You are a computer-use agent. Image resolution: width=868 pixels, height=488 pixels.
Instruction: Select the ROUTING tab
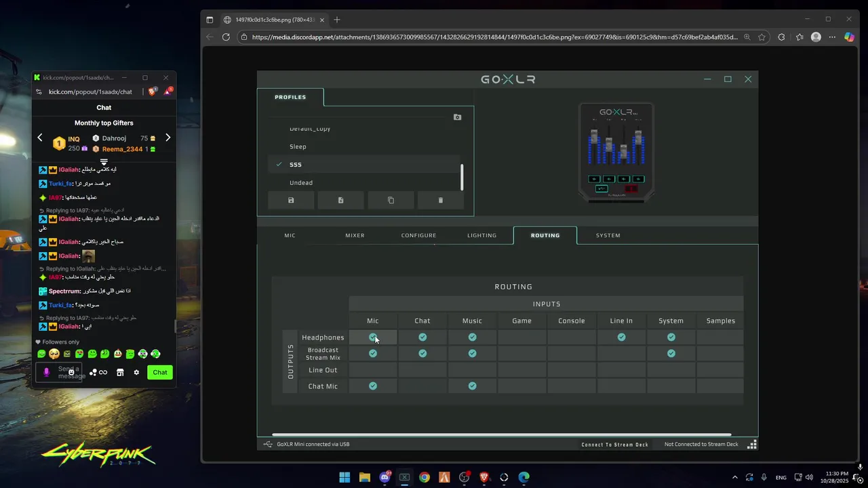[x=545, y=235]
